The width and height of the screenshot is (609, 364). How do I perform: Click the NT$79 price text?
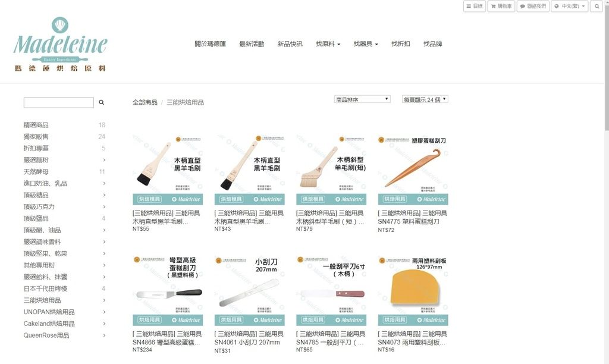point(304,229)
